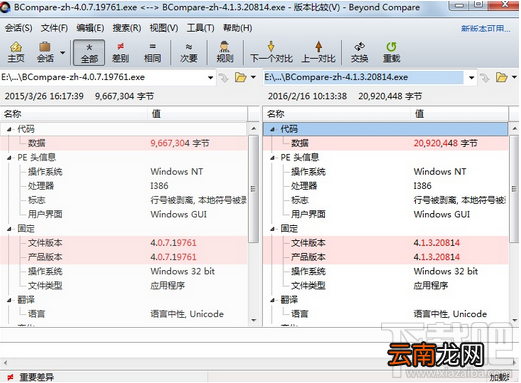
Task: Click left pane scroll up arrow
Action: click(x=254, y=129)
